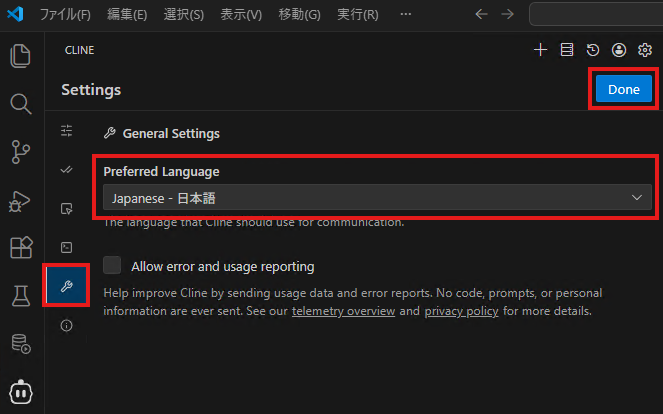Open the telemetry overview link

[343, 311]
